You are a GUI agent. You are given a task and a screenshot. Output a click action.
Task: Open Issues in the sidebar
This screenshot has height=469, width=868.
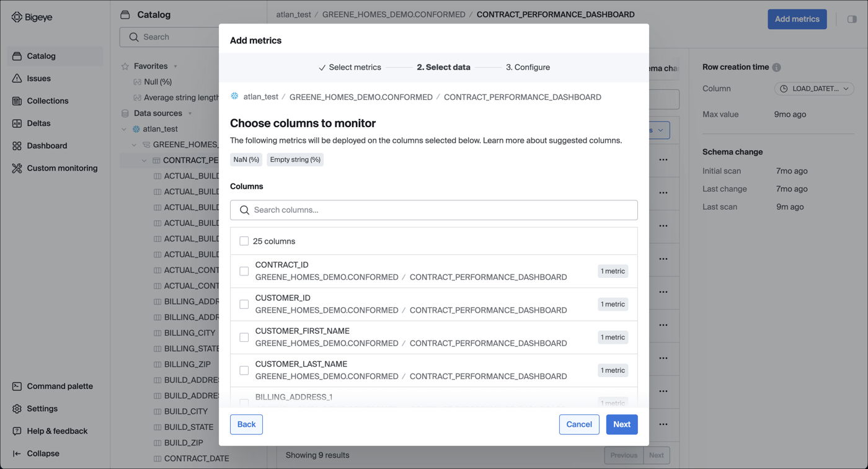pos(55,78)
